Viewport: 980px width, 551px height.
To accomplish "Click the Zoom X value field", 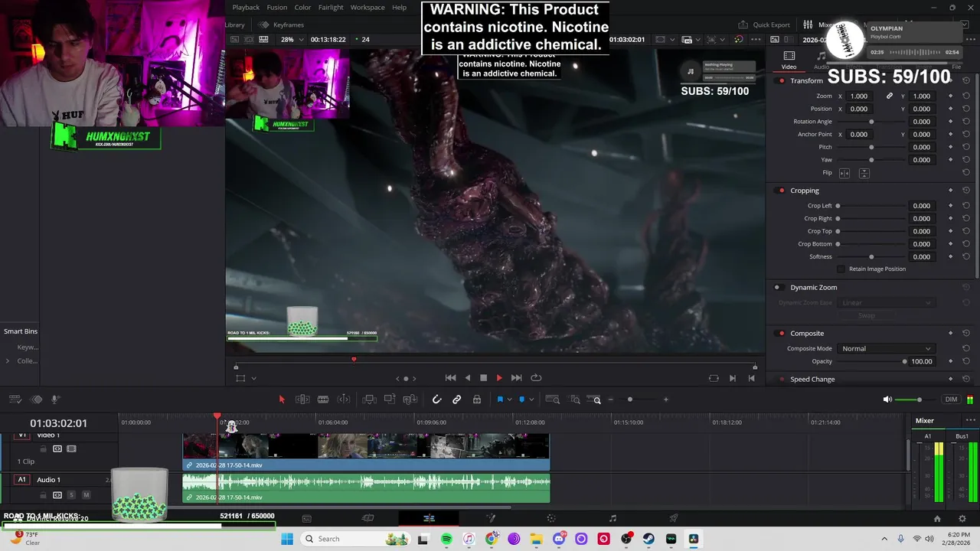I will (x=859, y=96).
